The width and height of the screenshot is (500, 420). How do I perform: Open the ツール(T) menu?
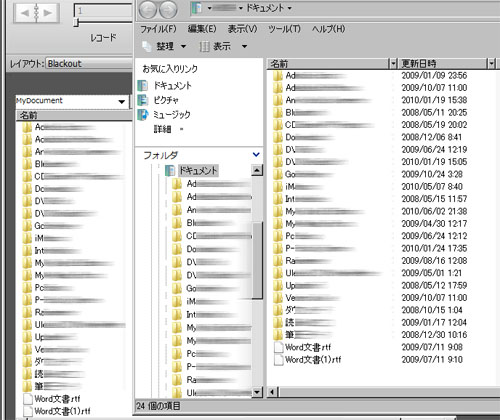pyautogui.click(x=284, y=29)
